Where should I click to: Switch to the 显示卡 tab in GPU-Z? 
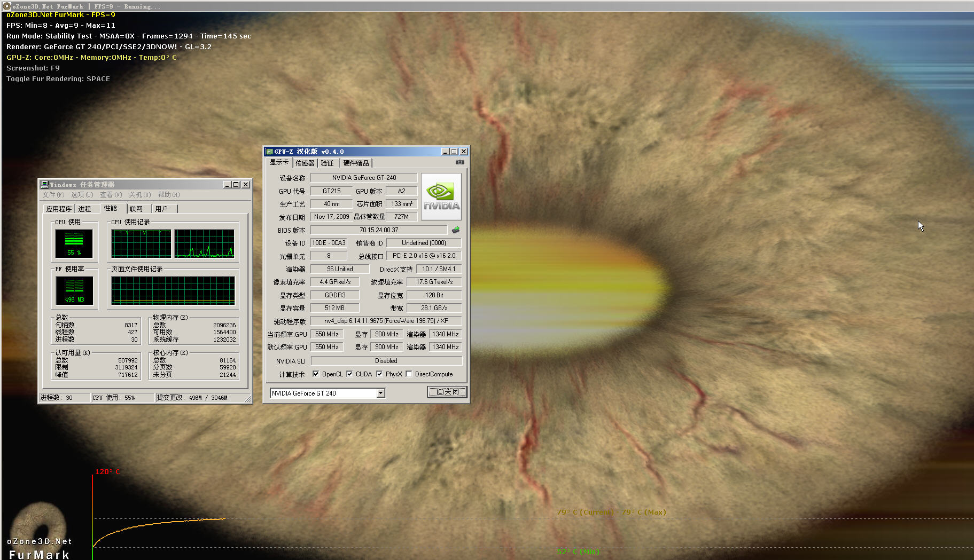click(279, 162)
